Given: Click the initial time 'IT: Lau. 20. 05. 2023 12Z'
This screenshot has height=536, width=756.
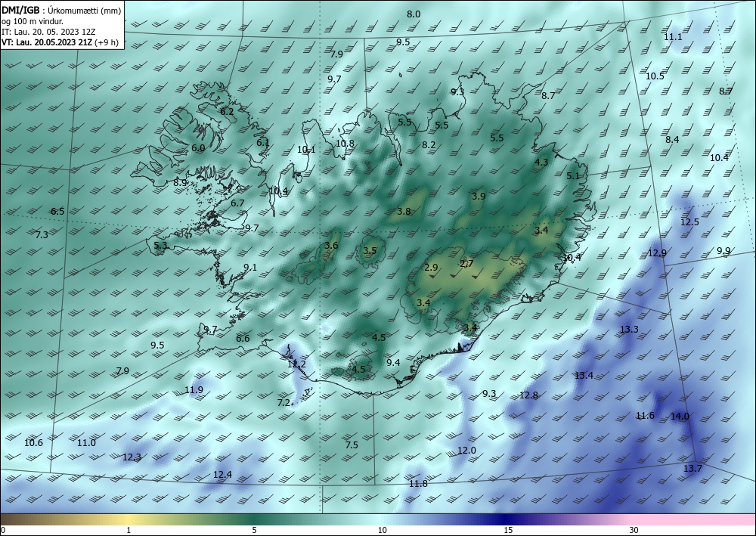Looking at the screenshot, I should (x=48, y=32).
